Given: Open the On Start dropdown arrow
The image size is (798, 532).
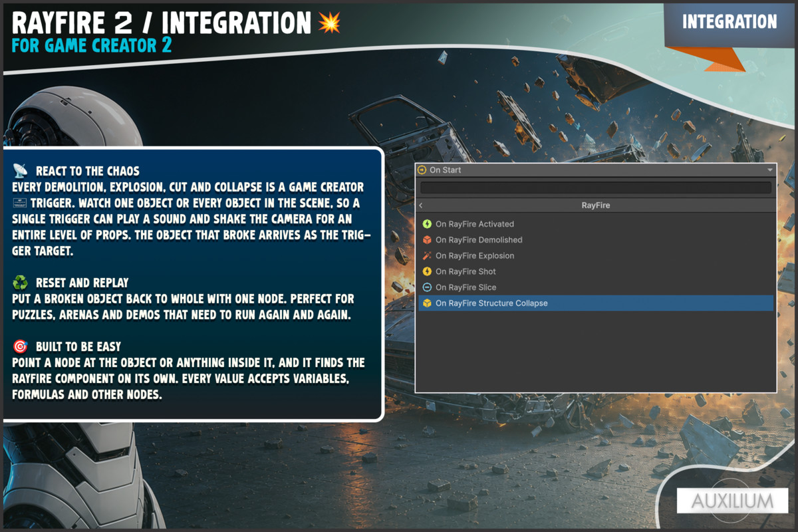Looking at the screenshot, I should [770, 170].
